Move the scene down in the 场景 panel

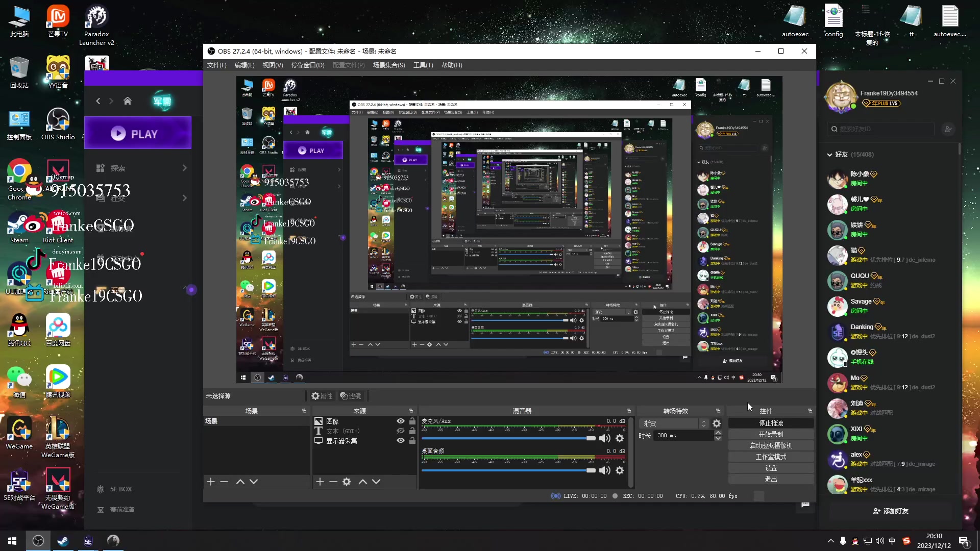[x=254, y=482]
